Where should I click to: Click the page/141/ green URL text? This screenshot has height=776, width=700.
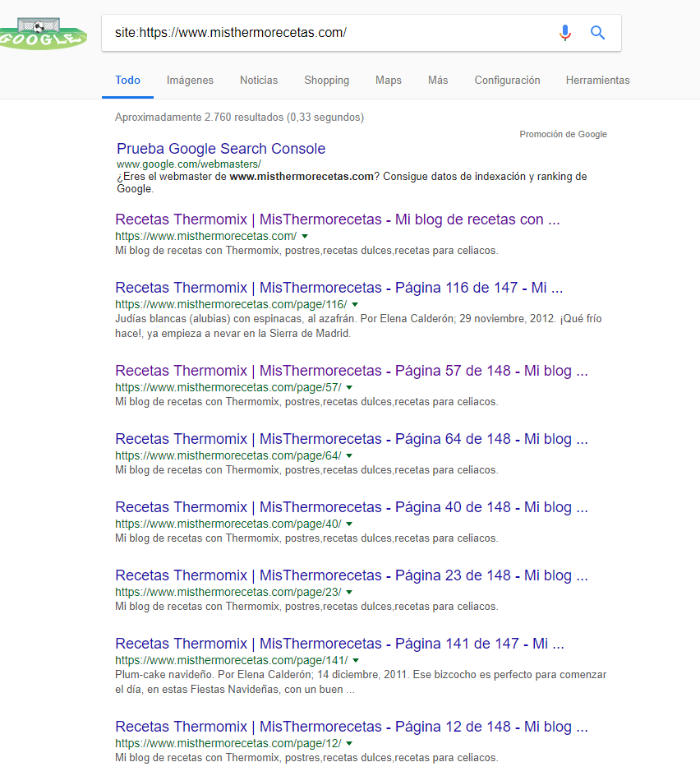(x=232, y=661)
